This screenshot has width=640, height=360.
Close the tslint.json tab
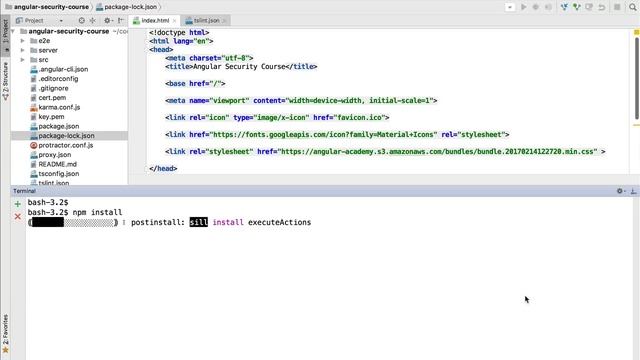point(224,20)
